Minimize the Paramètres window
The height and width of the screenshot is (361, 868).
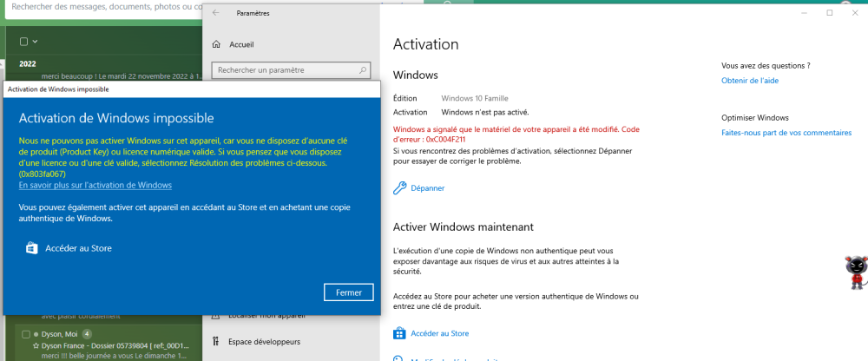[804, 13]
